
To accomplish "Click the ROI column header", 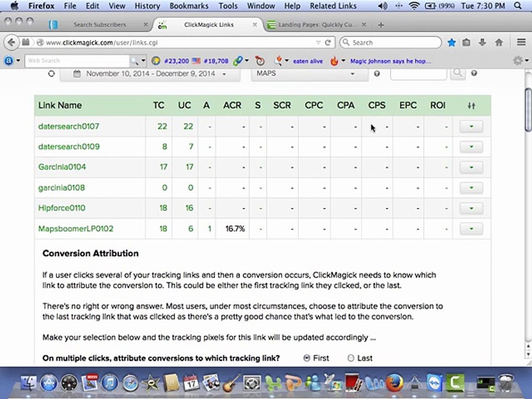I will (438, 105).
